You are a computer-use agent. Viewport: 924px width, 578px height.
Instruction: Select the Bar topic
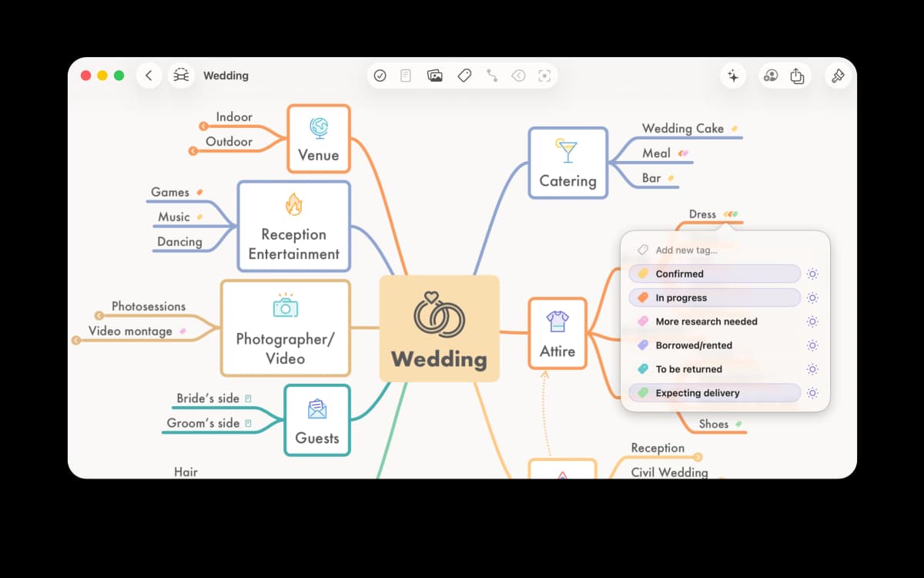tap(651, 178)
